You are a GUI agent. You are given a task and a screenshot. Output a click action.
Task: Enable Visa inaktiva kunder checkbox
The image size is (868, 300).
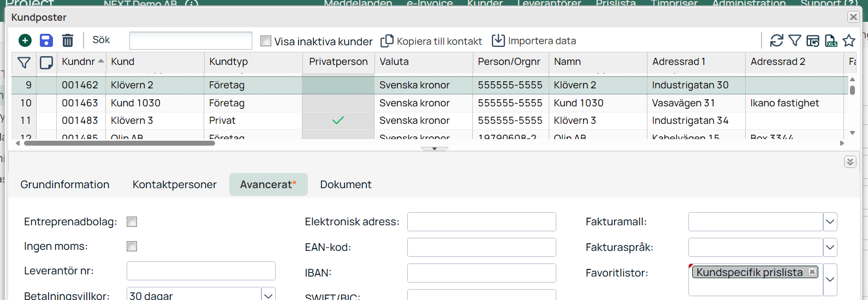pyautogui.click(x=266, y=41)
